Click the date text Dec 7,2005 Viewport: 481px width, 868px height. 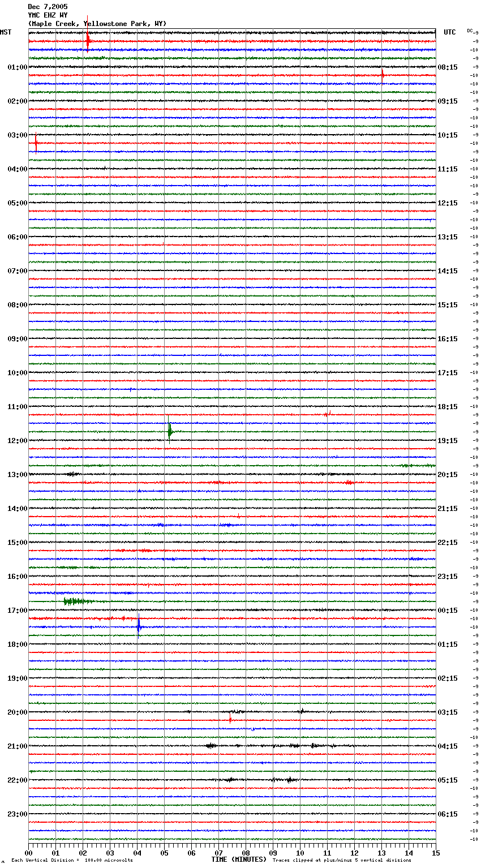coord(48,7)
